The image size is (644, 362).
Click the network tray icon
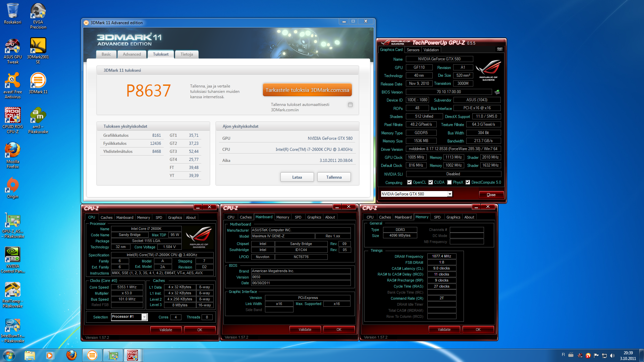(604, 356)
